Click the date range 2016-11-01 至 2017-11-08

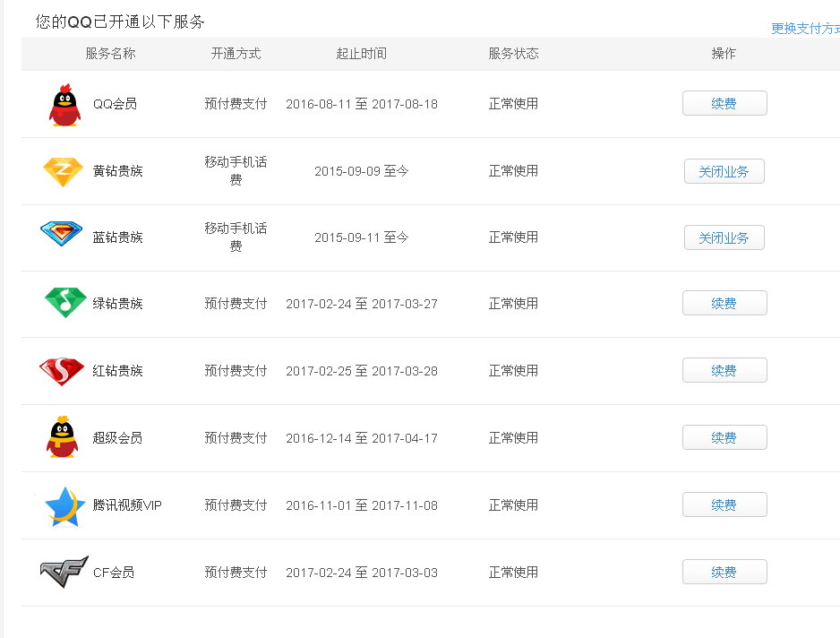[x=362, y=505]
